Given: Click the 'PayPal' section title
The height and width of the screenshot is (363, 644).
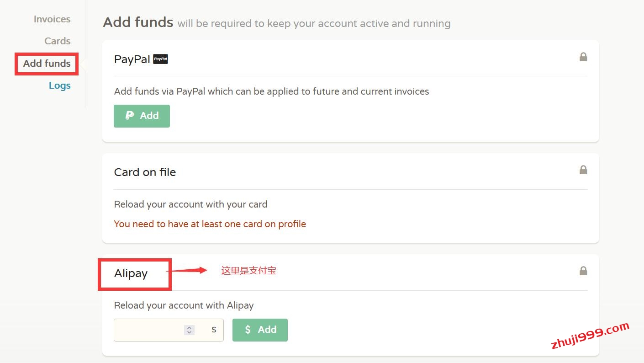Looking at the screenshot, I should (132, 59).
